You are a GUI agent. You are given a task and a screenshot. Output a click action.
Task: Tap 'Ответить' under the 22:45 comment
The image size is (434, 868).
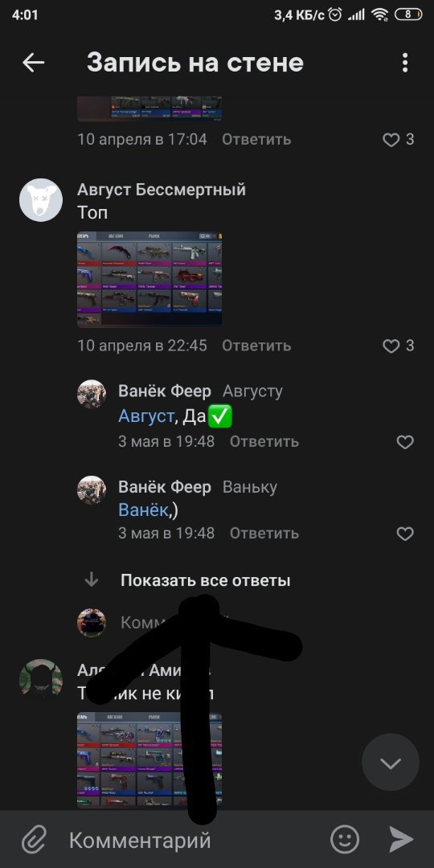point(256,346)
